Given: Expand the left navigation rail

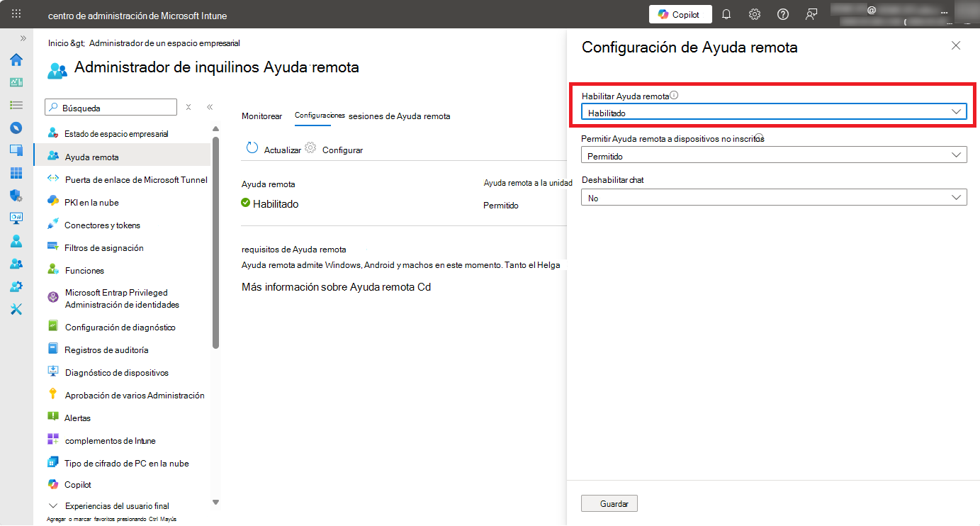Looking at the screenshot, I should tap(23, 38).
